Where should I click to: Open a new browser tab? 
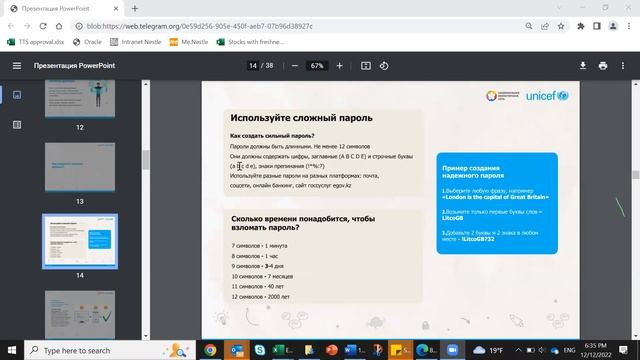tap(135, 8)
